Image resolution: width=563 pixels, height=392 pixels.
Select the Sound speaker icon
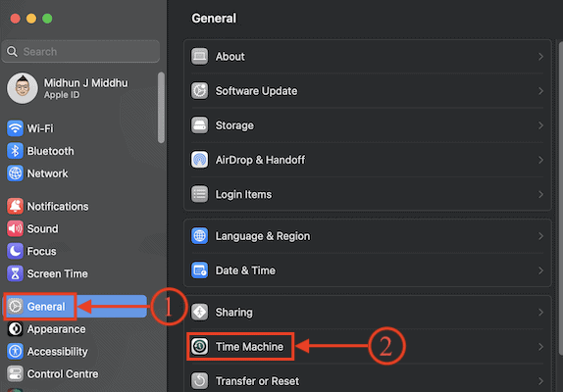(15, 228)
